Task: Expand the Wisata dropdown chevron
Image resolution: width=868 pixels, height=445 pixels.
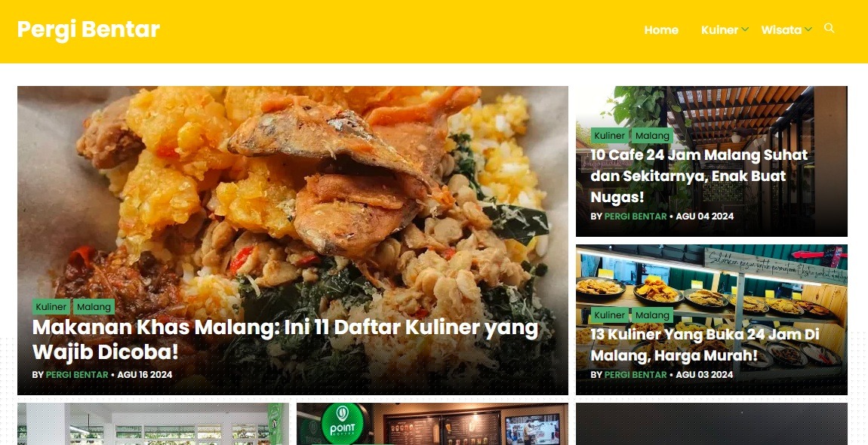Action: (x=808, y=29)
